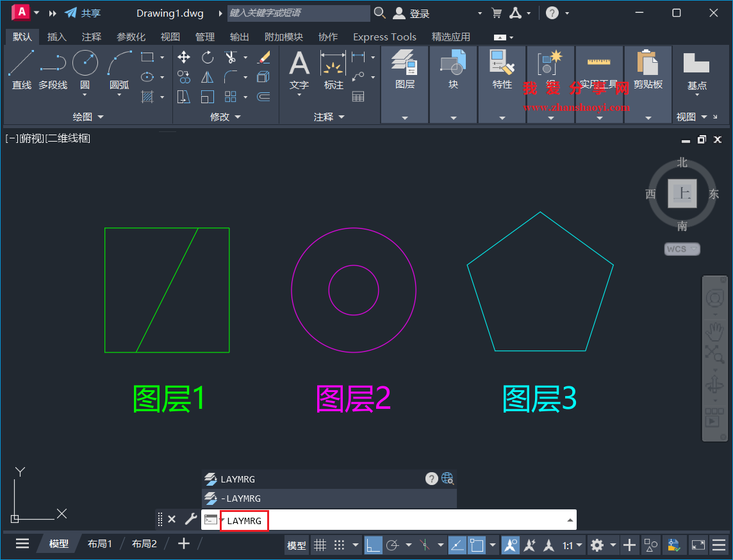The height and width of the screenshot is (560, 733).
Task: Click the command line input showing LAYMRG
Action: [244, 520]
